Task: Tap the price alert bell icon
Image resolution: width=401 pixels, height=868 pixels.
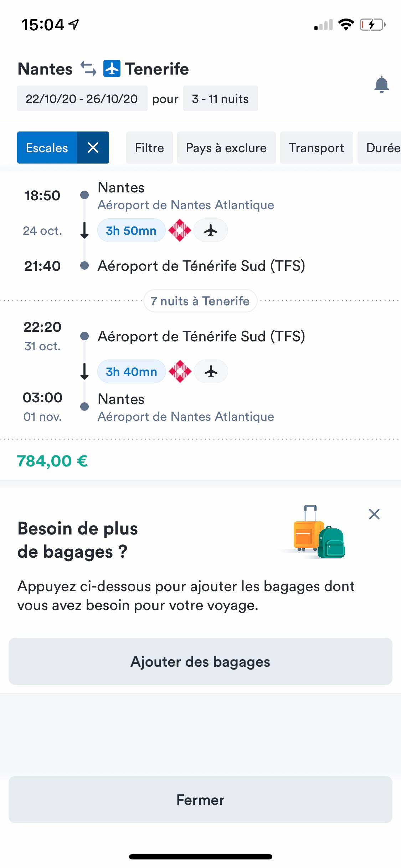Action: (381, 84)
